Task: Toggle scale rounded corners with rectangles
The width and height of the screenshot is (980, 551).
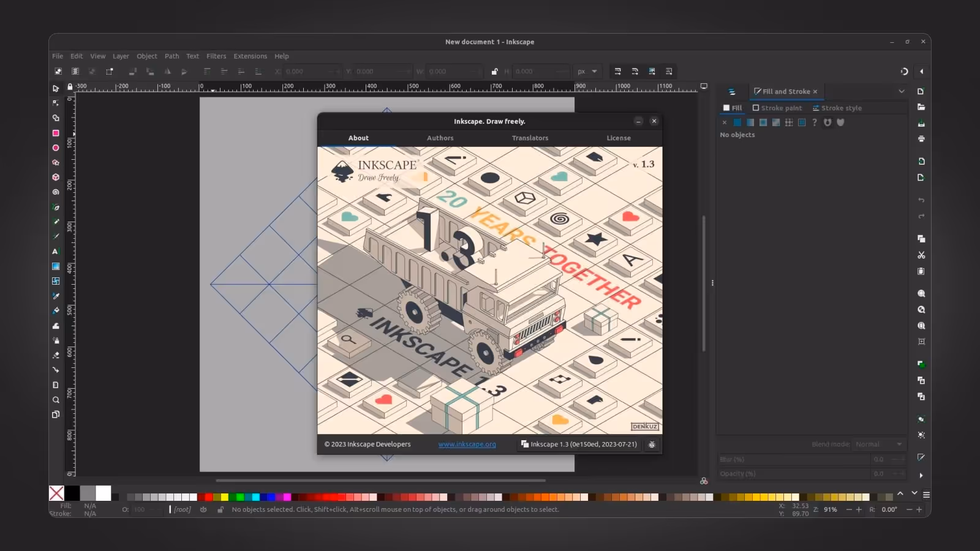Action: (x=635, y=72)
